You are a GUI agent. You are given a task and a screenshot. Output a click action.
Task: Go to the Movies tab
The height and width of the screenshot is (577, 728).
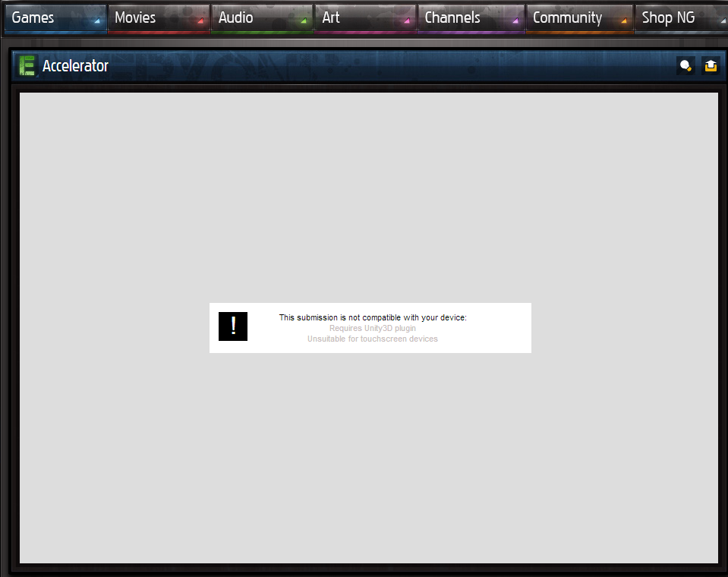135,17
